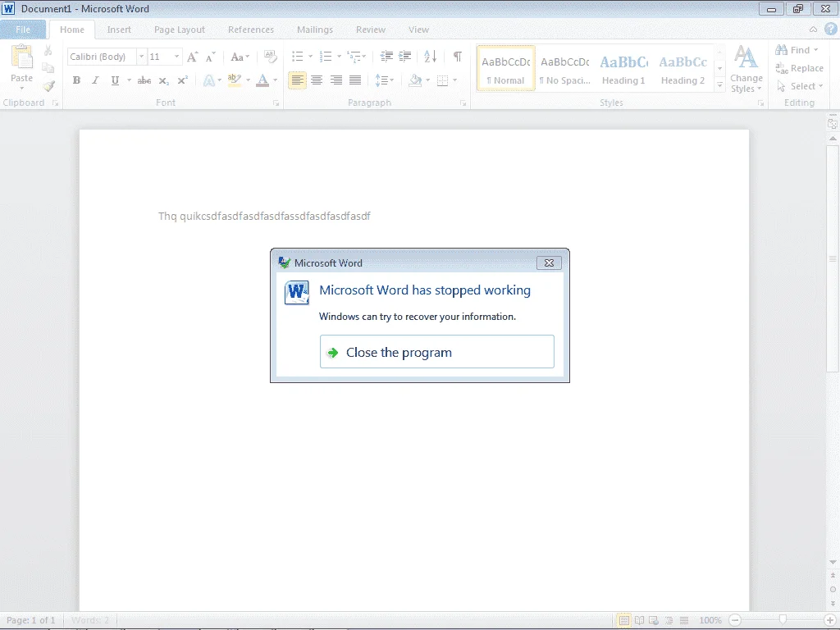
Task: Click the Font Color red A
Action: coord(262,80)
